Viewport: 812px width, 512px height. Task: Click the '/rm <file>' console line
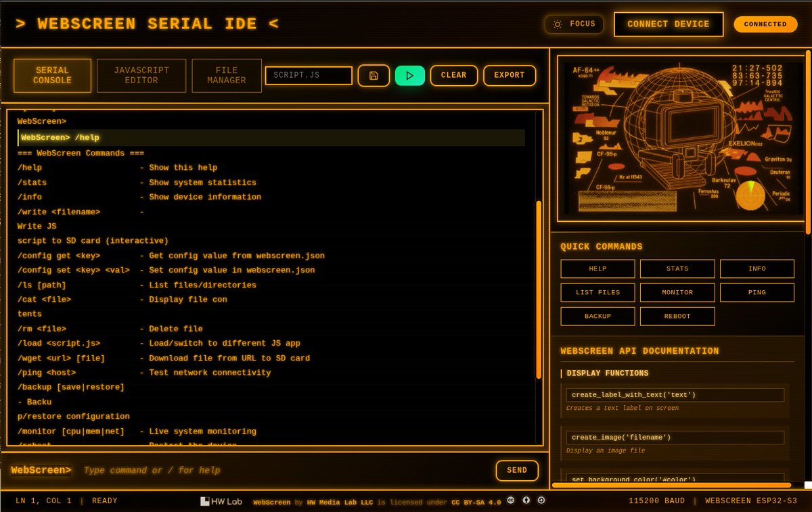[110, 329]
